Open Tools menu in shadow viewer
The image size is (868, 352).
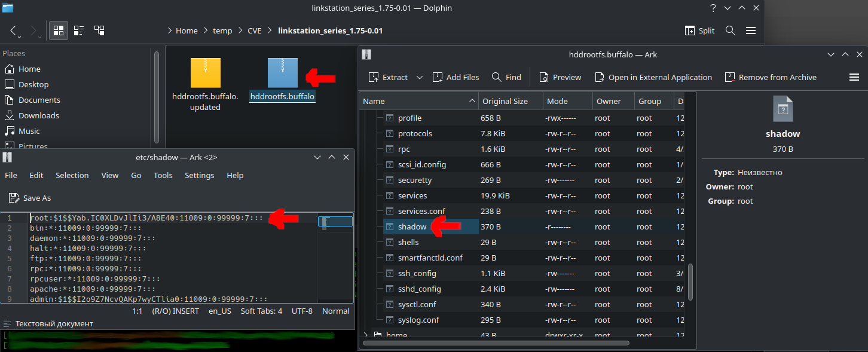[163, 175]
